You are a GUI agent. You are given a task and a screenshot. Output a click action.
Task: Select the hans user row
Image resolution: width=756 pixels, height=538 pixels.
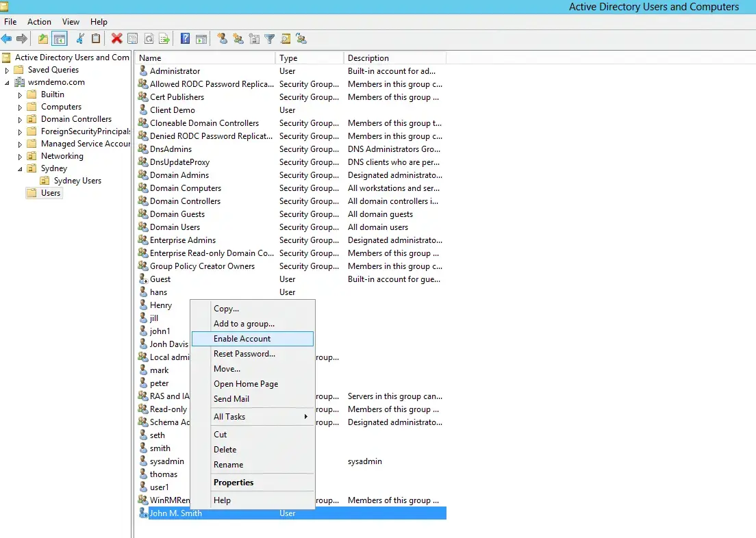291,292
